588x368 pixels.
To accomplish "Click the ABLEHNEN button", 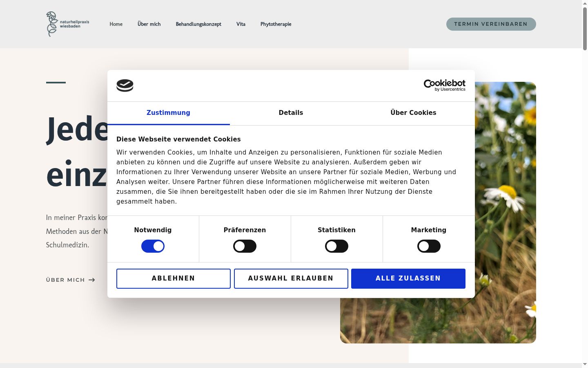I will [x=174, y=278].
